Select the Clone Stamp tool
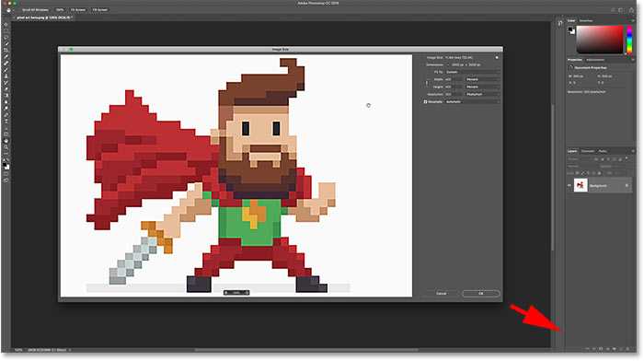Viewport: 644px width, 361px height. [6, 76]
